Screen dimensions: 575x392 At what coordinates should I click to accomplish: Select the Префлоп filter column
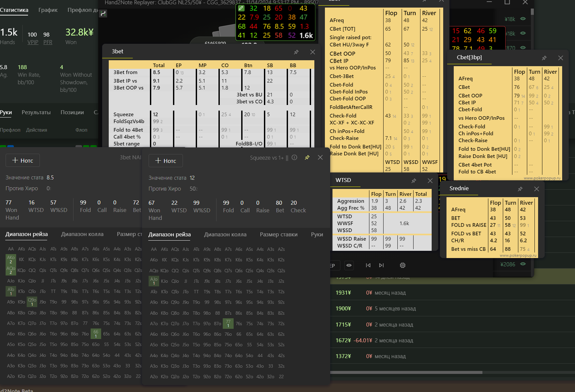pos(10,130)
